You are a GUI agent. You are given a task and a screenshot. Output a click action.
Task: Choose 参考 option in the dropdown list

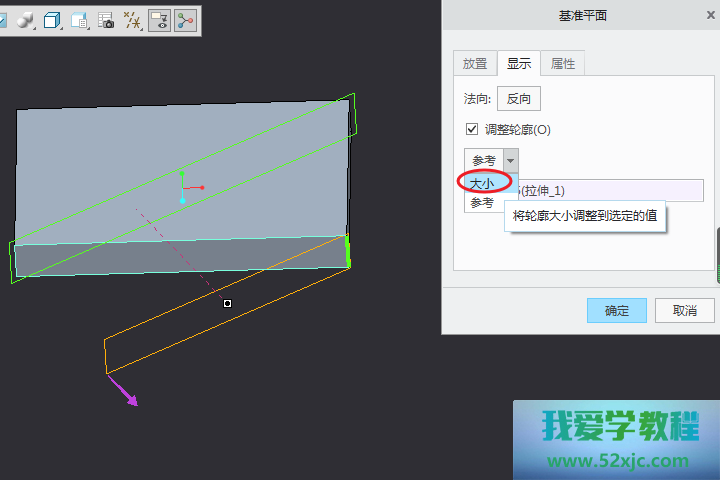[483, 203]
